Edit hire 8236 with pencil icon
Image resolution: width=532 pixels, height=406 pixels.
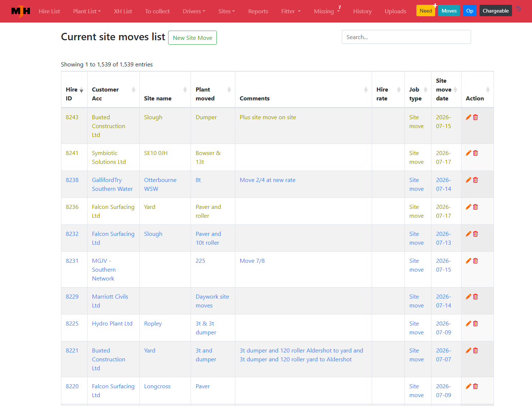click(x=468, y=207)
